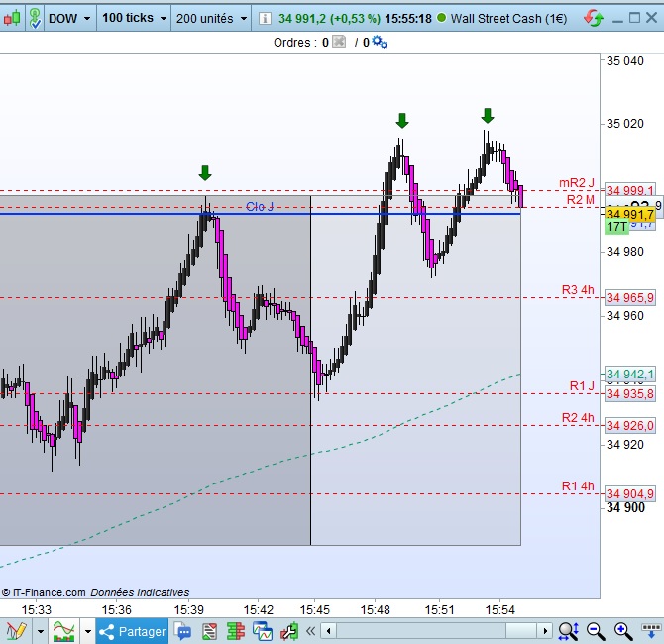Viewport: 664px width, 644px height.
Task: Open the candlestick chart style icon
Action: [x=12, y=18]
